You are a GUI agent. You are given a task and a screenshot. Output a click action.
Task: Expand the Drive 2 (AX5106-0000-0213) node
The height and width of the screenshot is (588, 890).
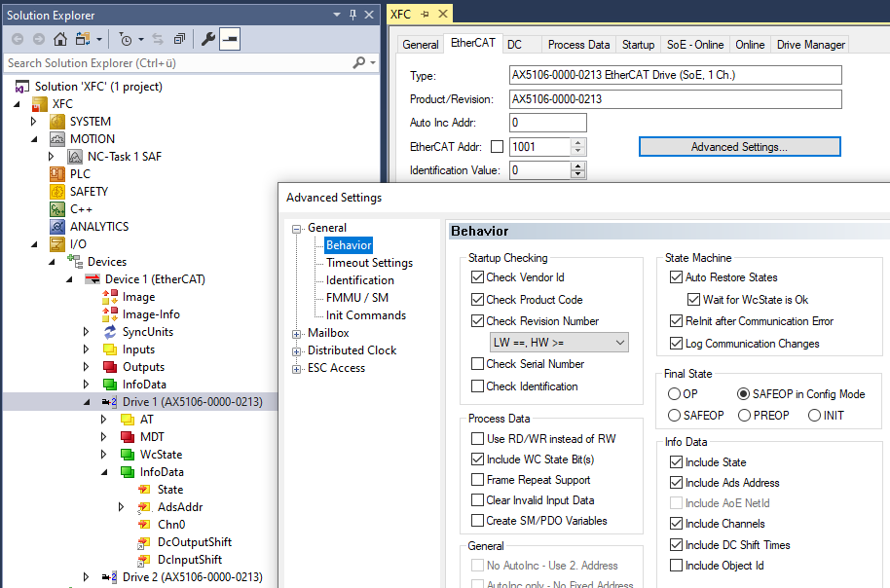[x=87, y=577]
